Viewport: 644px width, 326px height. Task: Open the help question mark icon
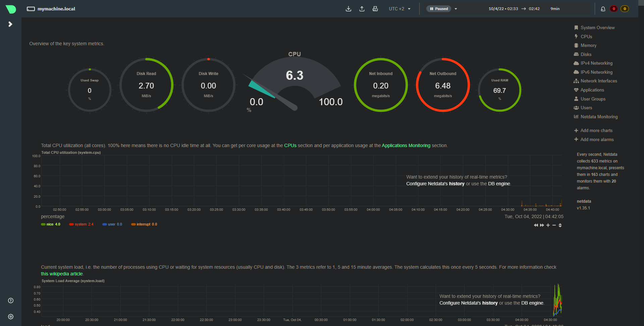(x=11, y=301)
